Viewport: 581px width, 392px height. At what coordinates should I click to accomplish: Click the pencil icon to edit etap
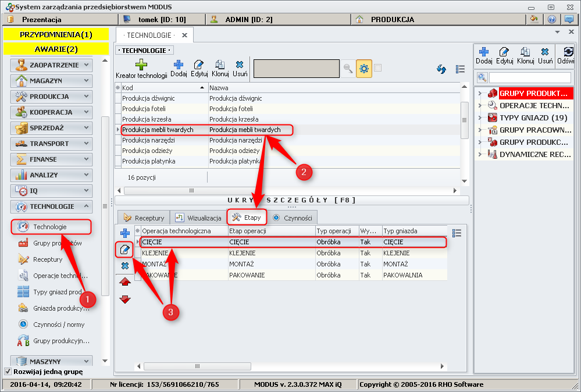coord(124,250)
